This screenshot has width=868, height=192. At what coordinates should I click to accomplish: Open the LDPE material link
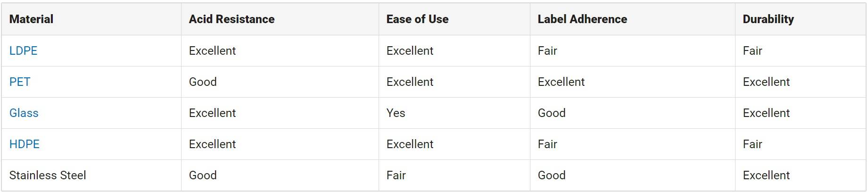(x=23, y=50)
